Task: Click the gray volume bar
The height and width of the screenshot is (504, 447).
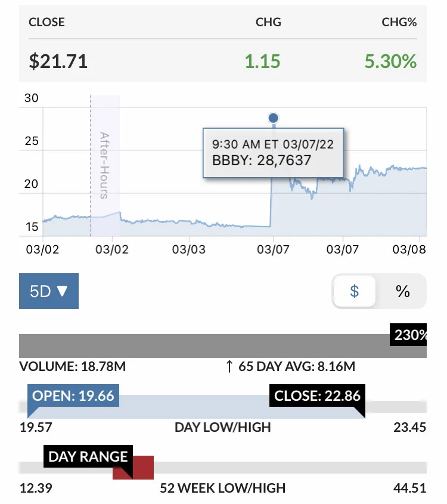Action: 223,346
